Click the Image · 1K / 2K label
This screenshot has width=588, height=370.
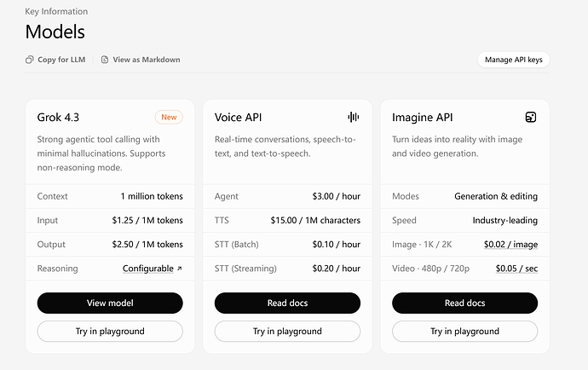[x=422, y=245]
